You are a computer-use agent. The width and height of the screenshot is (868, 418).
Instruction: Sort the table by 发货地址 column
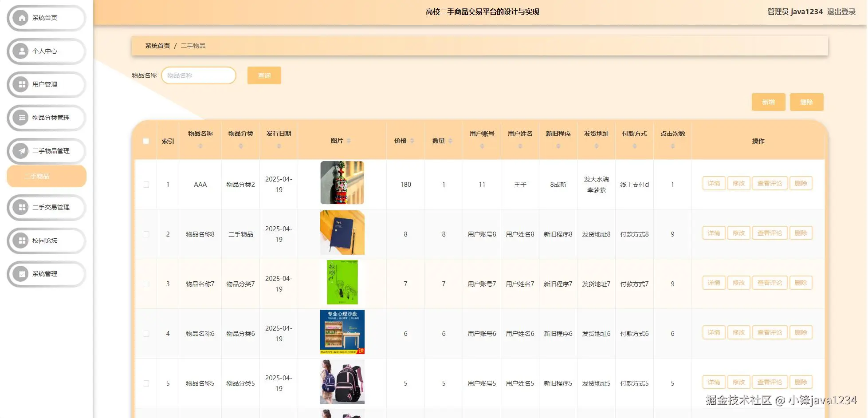click(597, 146)
